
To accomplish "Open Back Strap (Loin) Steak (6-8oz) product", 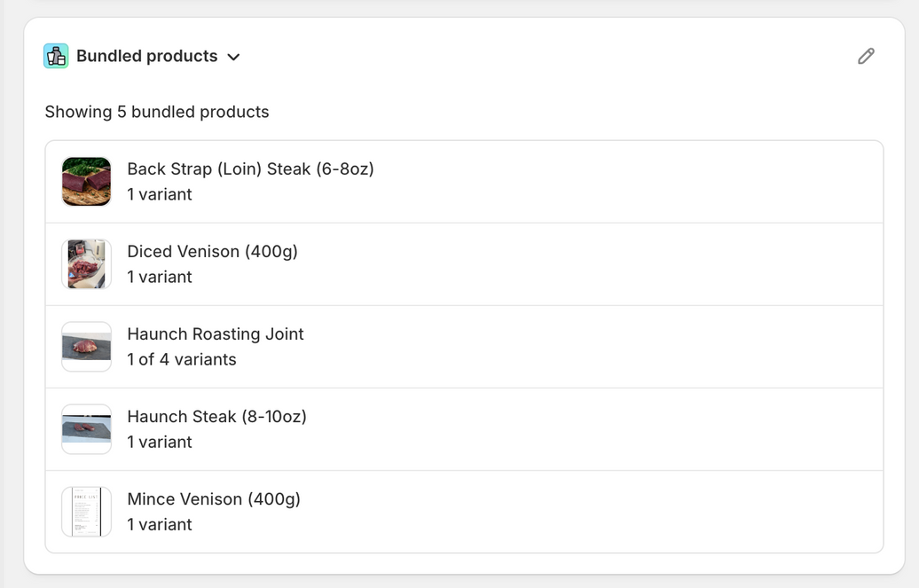I will pyautogui.click(x=250, y=169).
